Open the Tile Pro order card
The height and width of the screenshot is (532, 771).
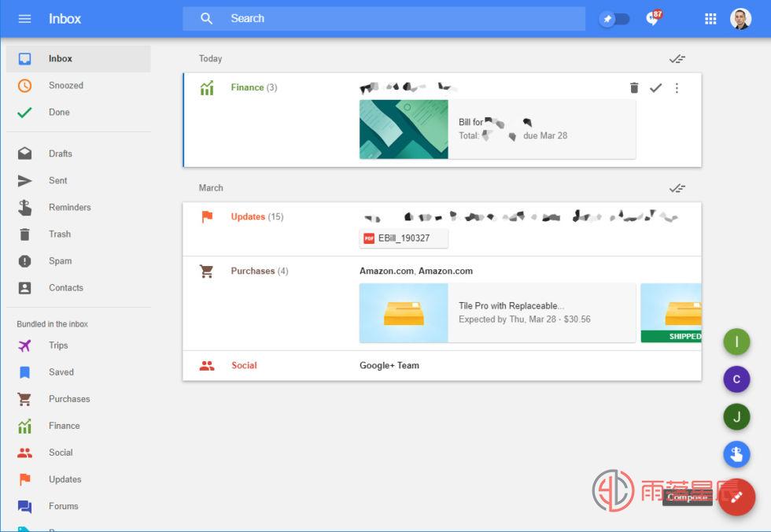point(497,312)
